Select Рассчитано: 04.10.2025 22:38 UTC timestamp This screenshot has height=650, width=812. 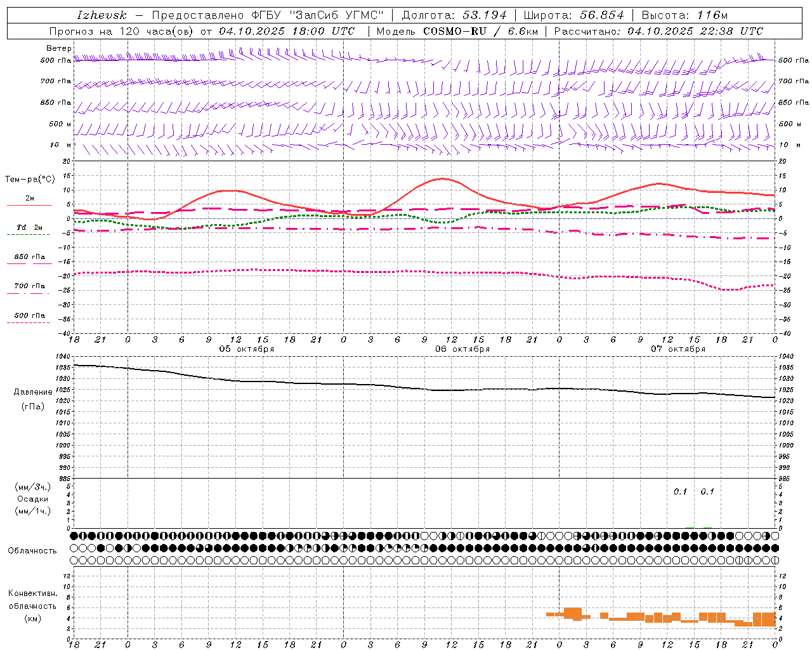658,31
